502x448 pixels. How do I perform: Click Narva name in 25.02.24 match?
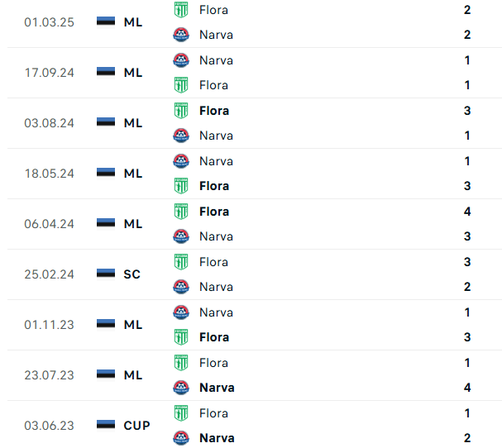click(216, 287)
